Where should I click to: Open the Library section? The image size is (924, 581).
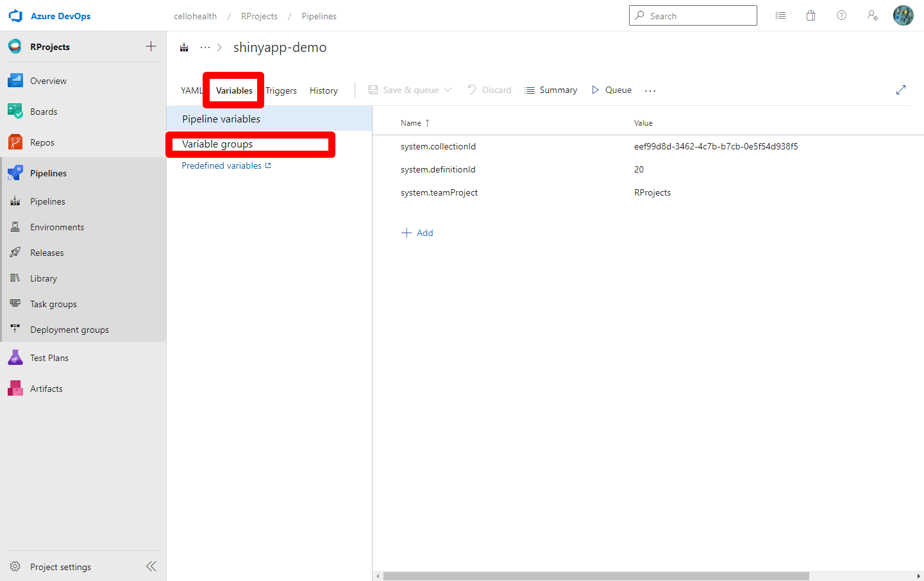point(44,278)
